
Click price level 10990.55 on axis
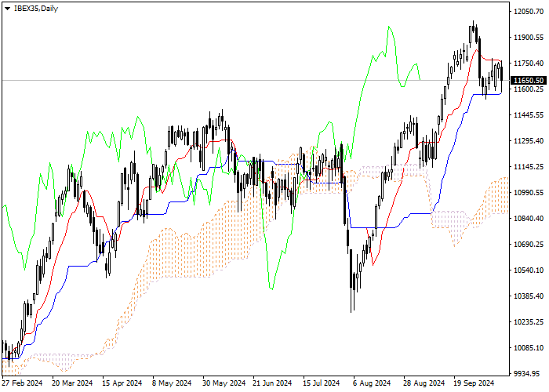point(529,193)
